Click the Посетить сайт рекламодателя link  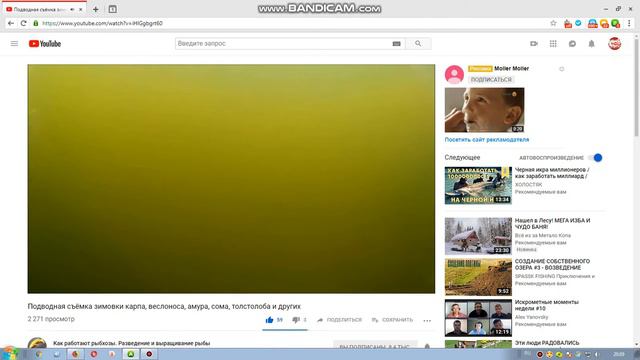point(487,140)
